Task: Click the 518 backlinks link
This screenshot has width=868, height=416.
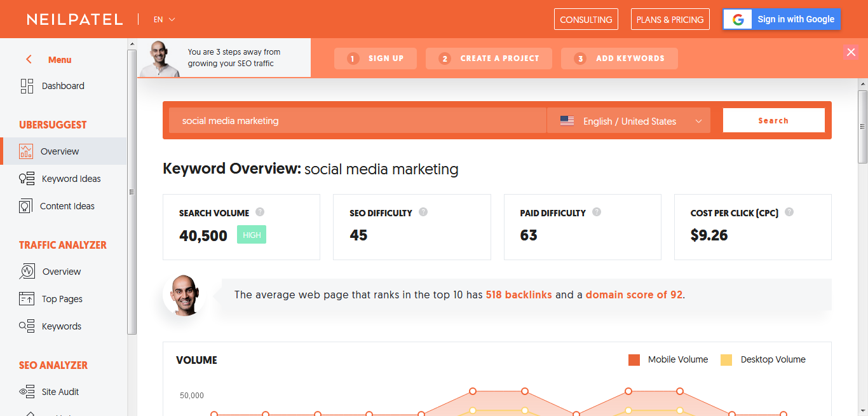Action: 519,295
